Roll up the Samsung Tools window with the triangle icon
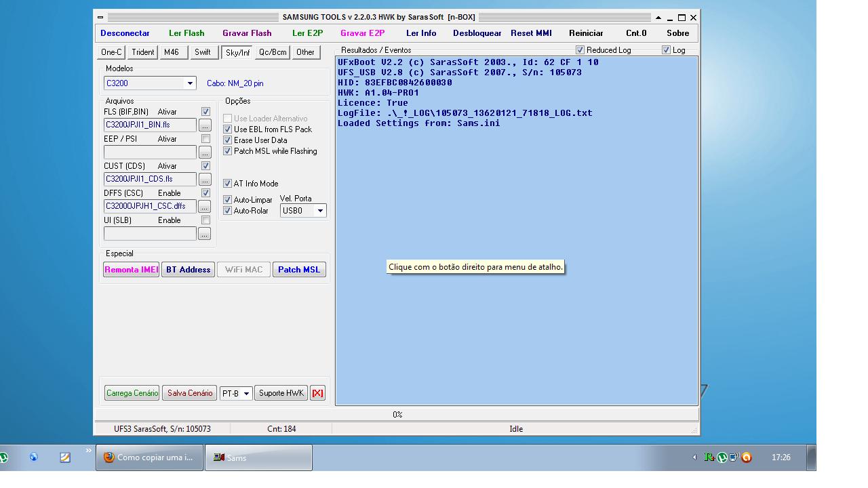 tap(658, 18)
